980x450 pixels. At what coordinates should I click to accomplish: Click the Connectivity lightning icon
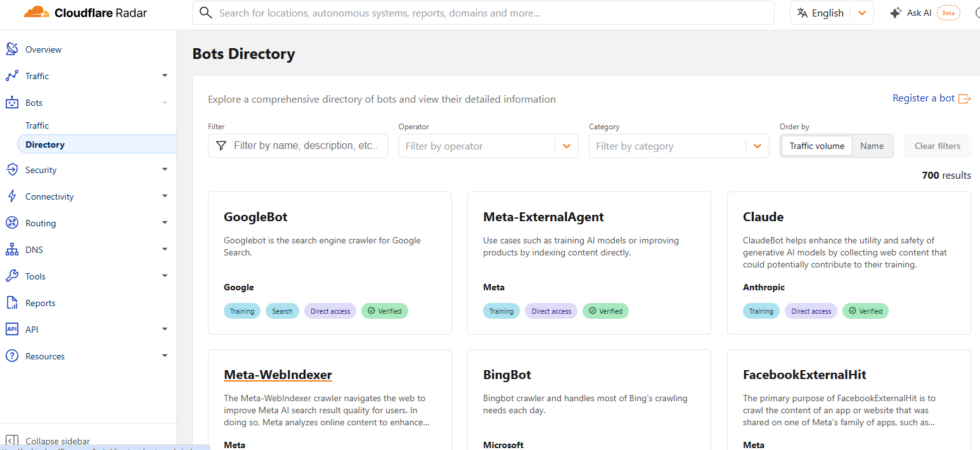12,196
